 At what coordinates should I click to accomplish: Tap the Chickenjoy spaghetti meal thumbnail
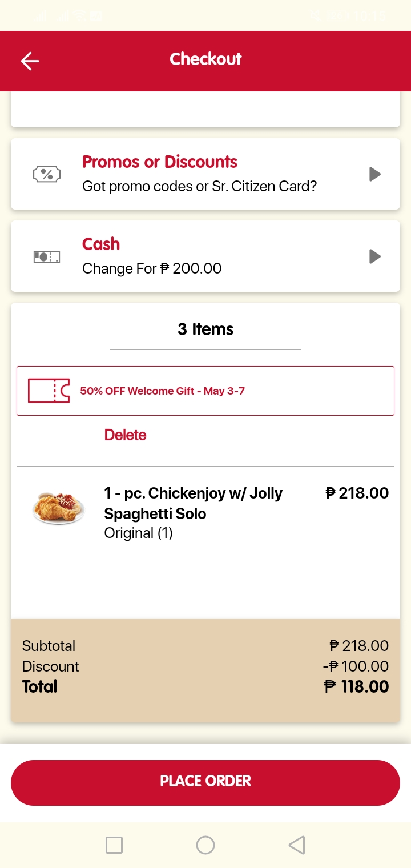click(x=58, y=507)
